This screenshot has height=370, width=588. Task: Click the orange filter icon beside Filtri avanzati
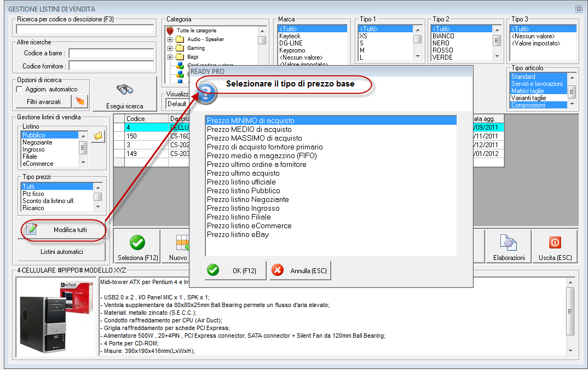(x=80, y=101)
